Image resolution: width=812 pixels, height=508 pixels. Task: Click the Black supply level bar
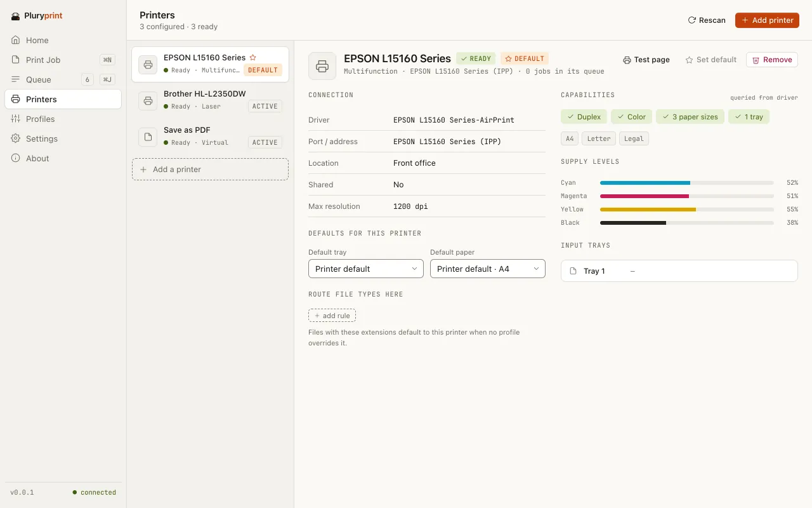tap(687, 223)
